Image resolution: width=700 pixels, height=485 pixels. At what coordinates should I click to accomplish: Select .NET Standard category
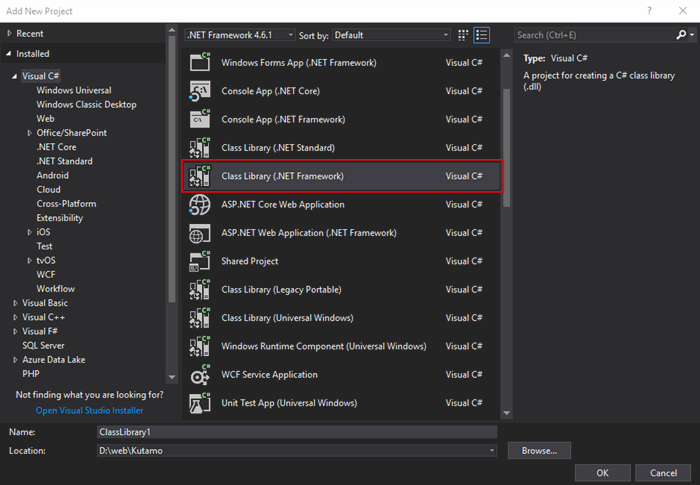65,161
